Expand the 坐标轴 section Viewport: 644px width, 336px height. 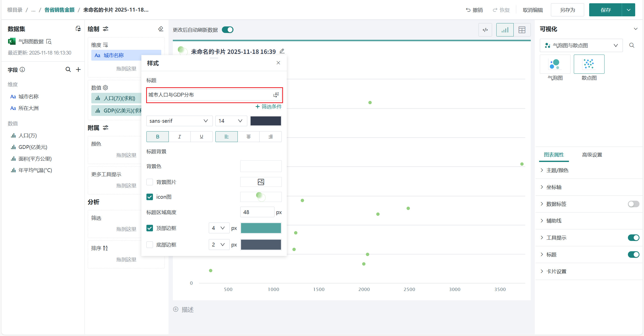554,187
